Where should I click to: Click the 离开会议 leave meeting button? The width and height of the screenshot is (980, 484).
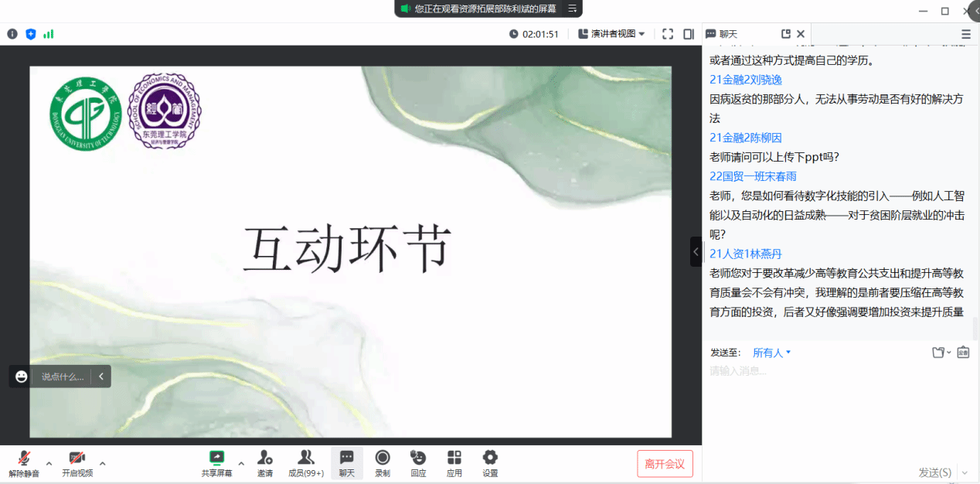(x=665, y=464)
